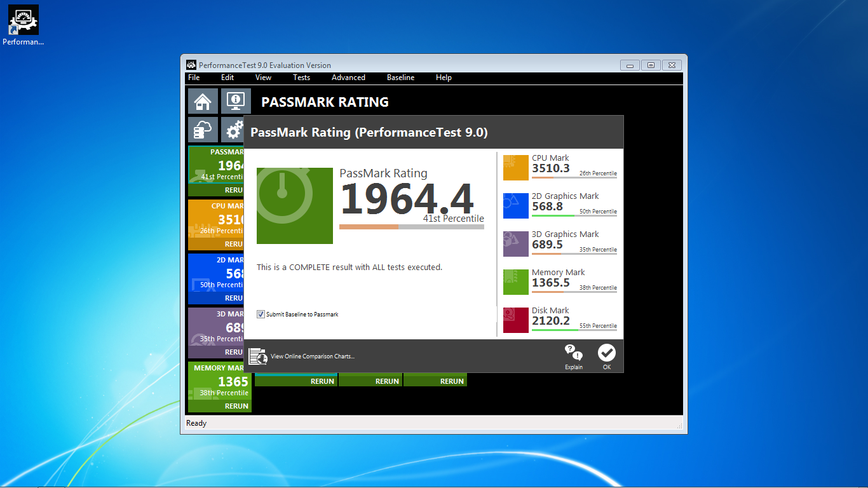Click the COMPLETE result message text
This screenshot has height=488, width=868.
[349, 268]
